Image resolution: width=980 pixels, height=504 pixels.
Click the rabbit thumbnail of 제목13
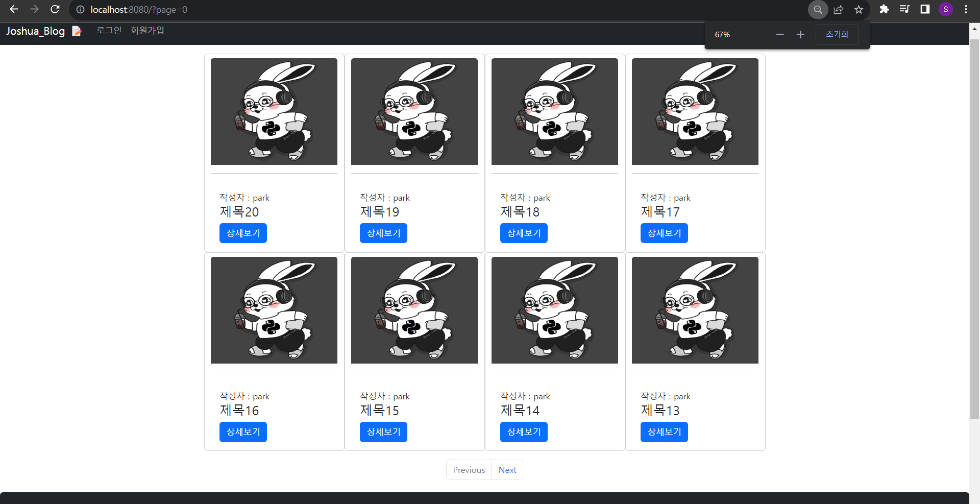point(695,310)
